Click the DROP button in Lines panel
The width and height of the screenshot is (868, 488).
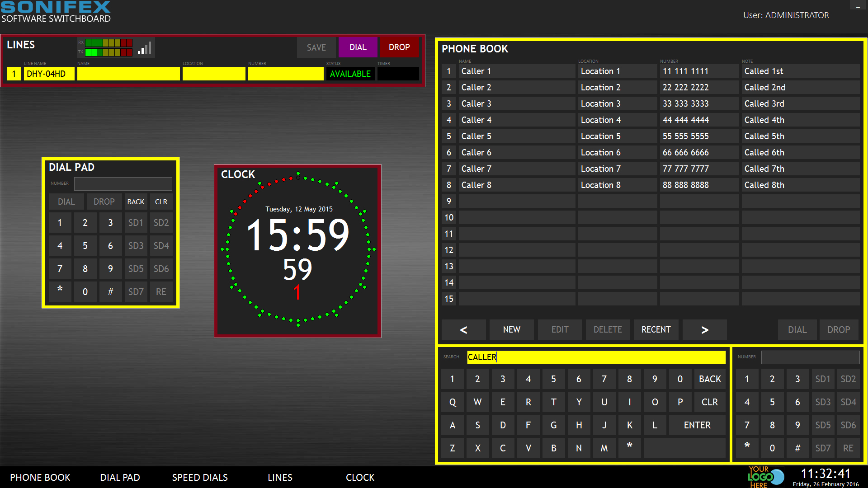tap(398, 47)
